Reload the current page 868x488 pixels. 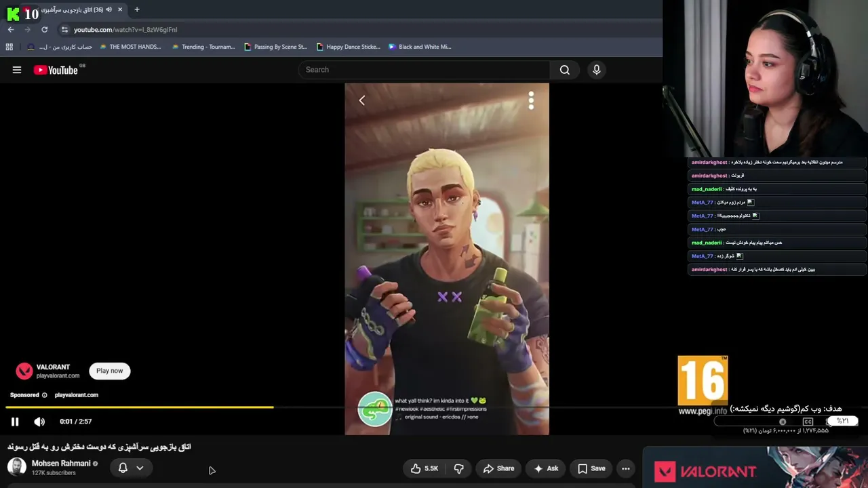point(44,30)
